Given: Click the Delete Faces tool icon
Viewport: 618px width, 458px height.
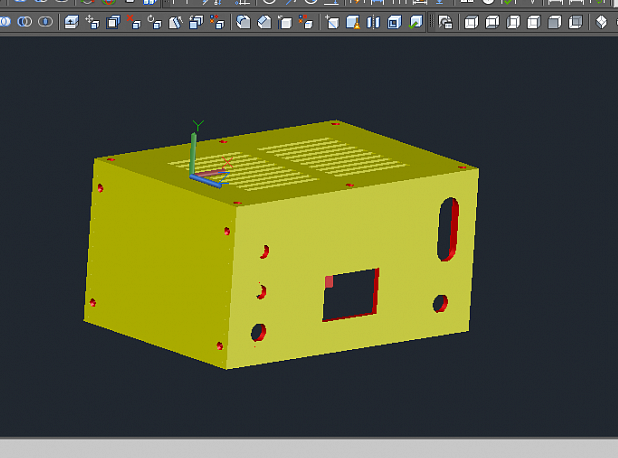Looking at the screenshot, I should coord(135,21).
